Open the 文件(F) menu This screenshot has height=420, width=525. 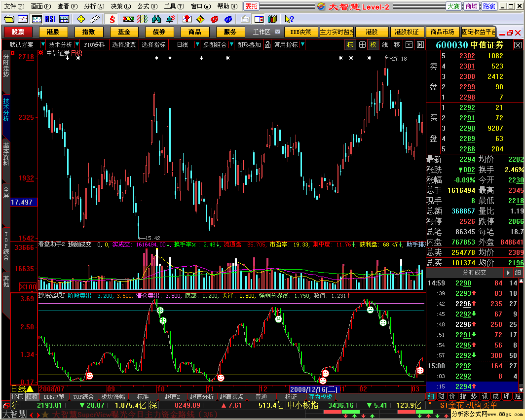[14, 6]
